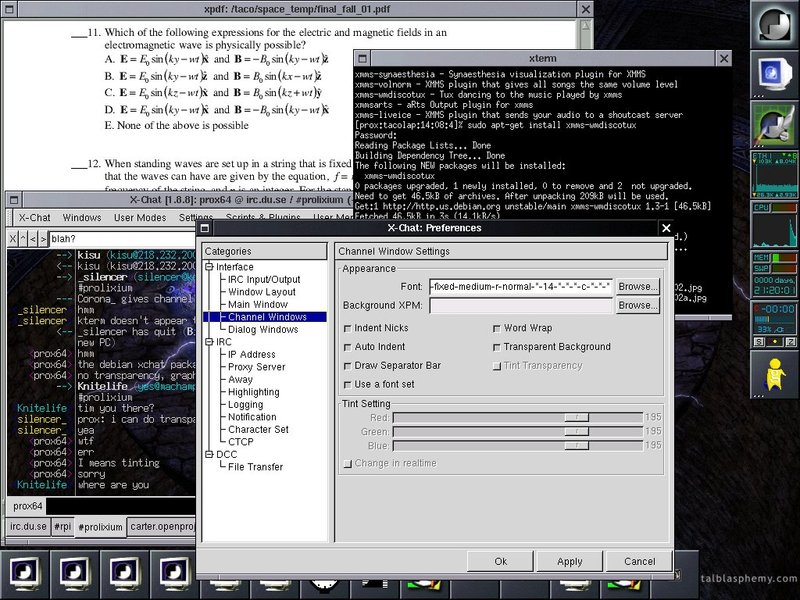This screenshot has height=600, width=800.
Task: Open Preferences dialog titlebar menu icon
Action: (x=205, y=228)
